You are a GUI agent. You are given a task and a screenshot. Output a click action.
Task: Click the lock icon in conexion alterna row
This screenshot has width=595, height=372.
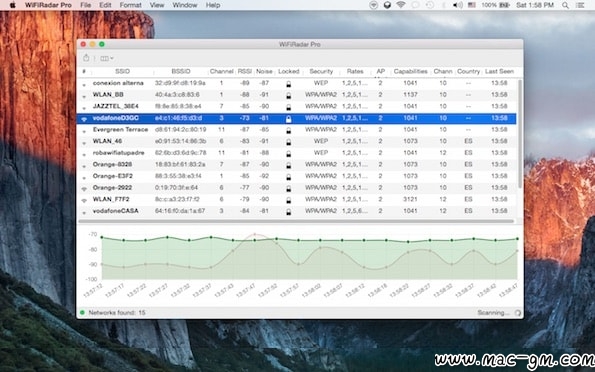pyautogui.click(x=288, y=84)
